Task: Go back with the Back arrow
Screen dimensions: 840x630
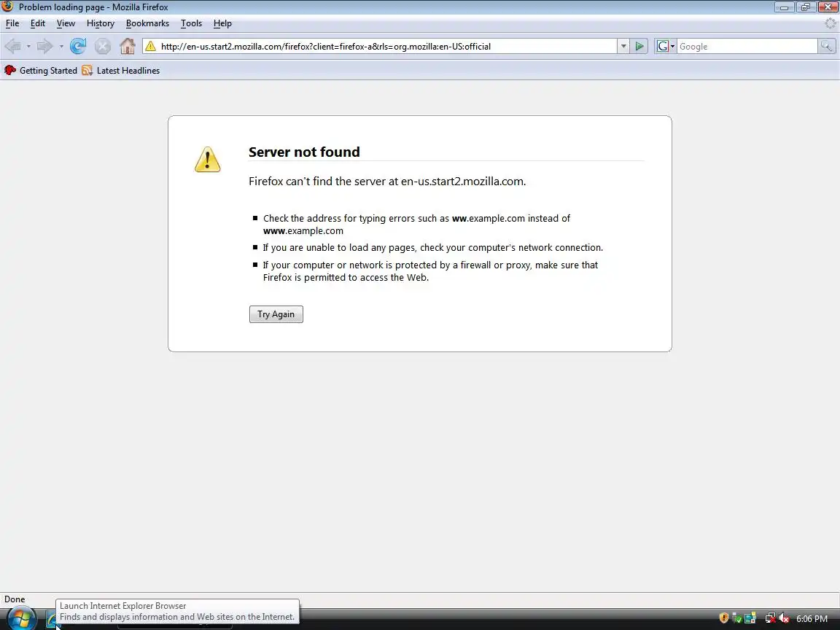Action: click(13, 47)
